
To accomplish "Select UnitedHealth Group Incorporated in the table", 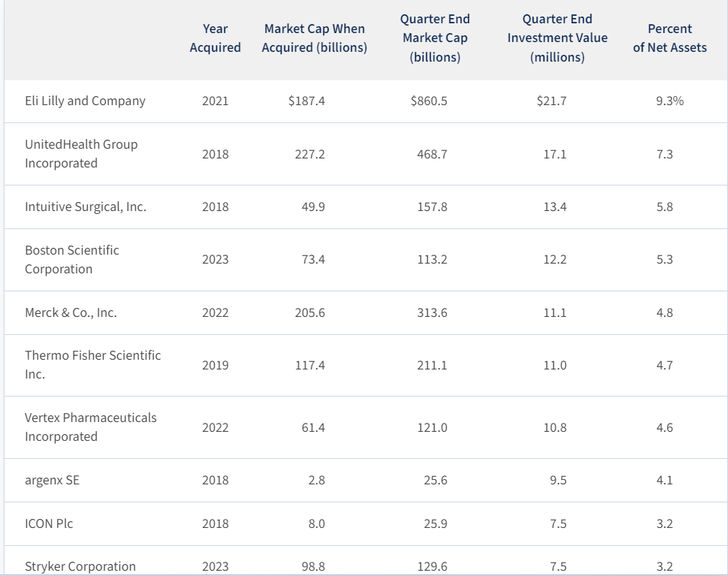I will 81,154.
